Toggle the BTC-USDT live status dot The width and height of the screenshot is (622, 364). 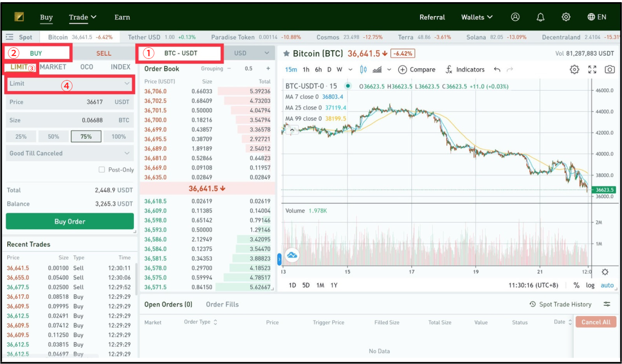point(348,86)
